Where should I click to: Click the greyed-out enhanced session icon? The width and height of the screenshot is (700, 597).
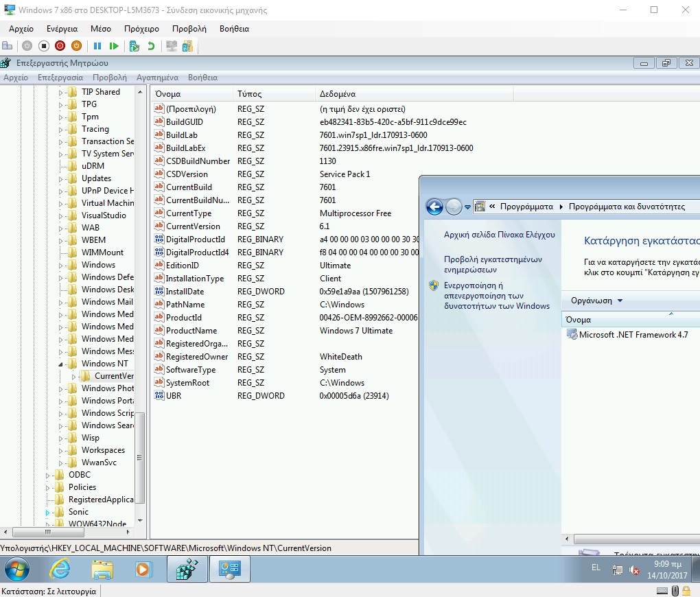coord(172,45)
